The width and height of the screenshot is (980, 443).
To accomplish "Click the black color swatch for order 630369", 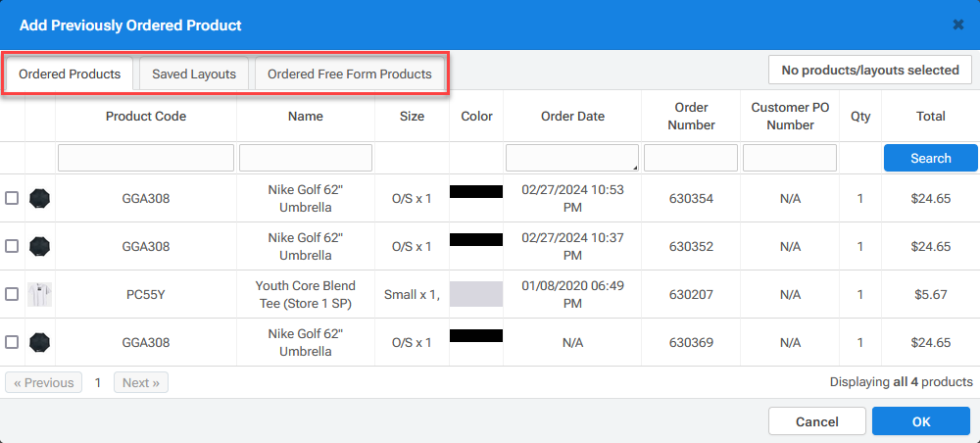I will point(476,335).
